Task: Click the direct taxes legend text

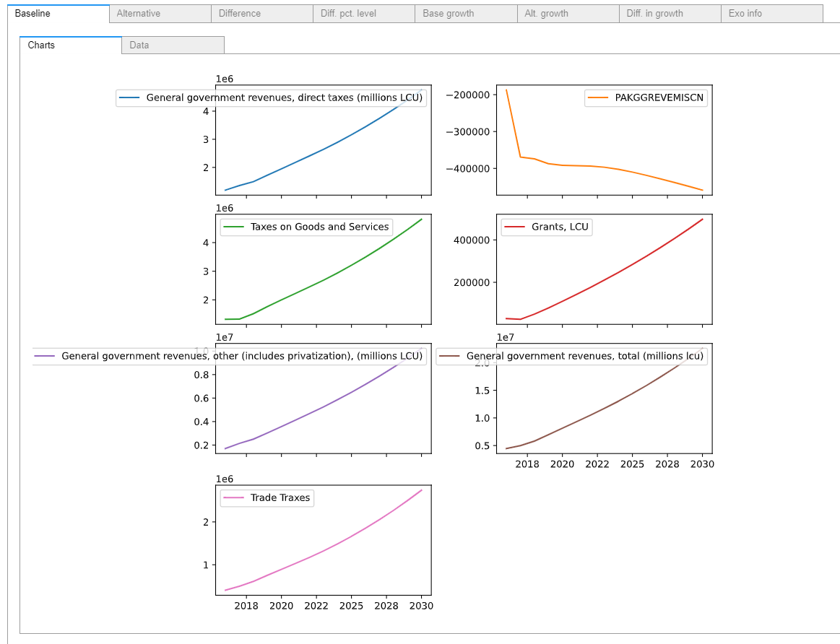Action: point(284,98)
